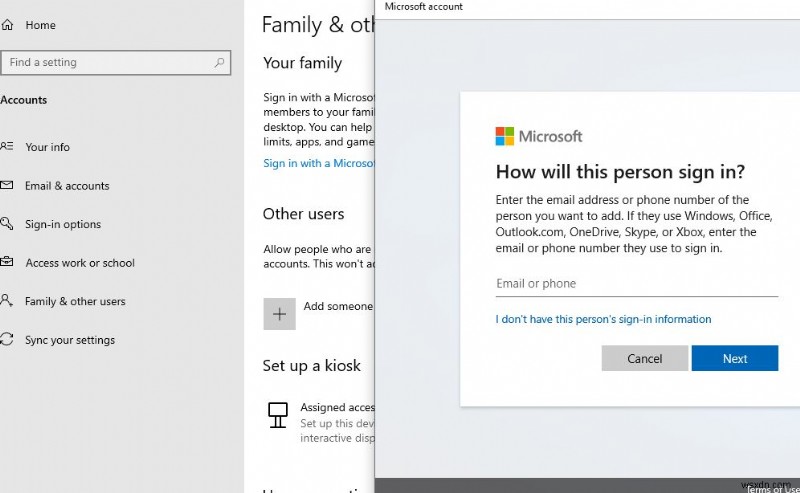Click the Access work or school briefcase icon
The width and height of the screenshot is (800, 493).
7,263
